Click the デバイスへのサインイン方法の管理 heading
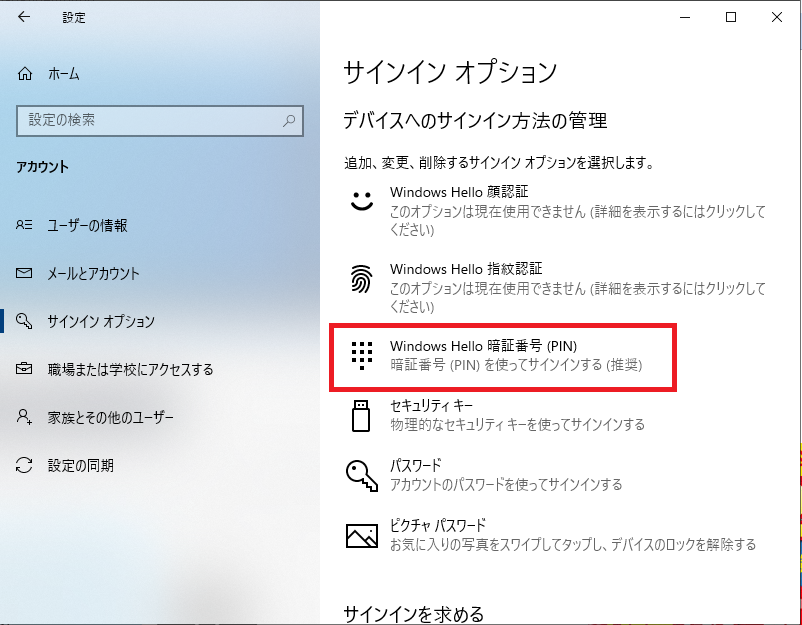Image resolution: width=802 pixels, height=625 pixels. 475,121
